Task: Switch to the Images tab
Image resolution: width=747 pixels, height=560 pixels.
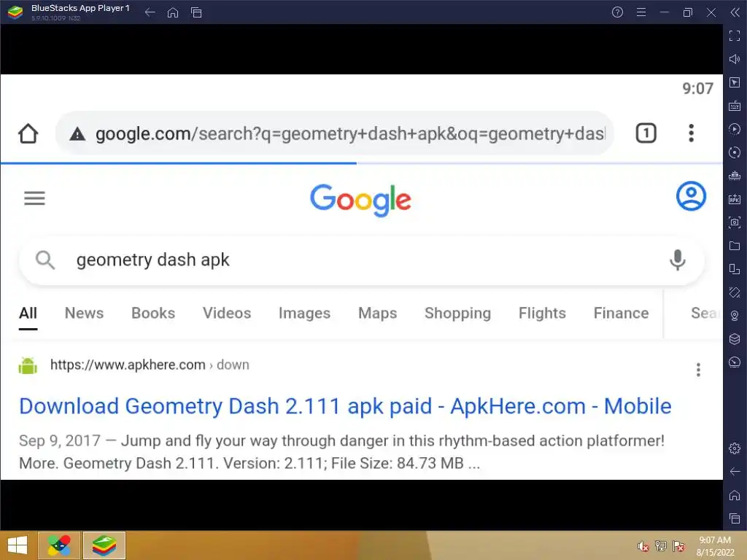Action: 304,313
